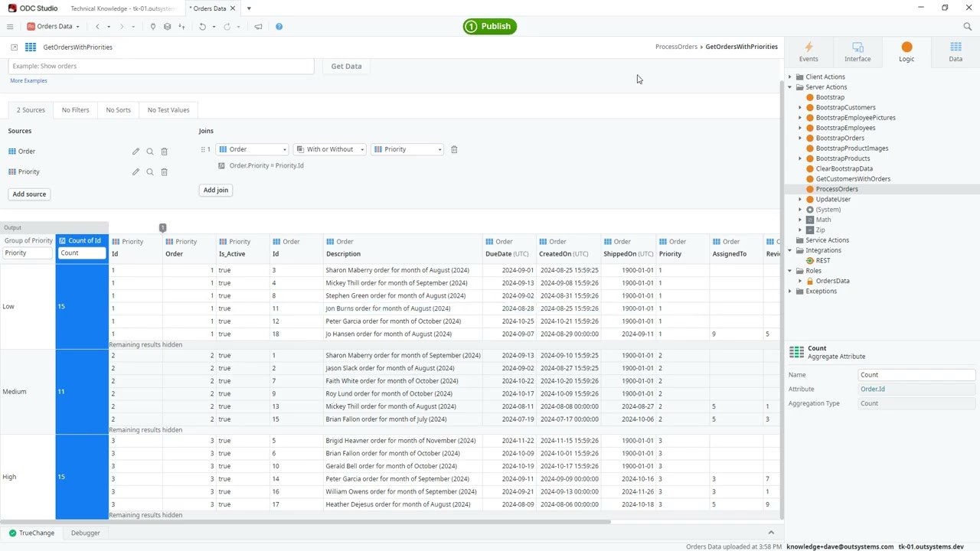Screen dimensions: 980x551
Task: Open the undo history dropdown arrow
Action: tap(214, 27)
